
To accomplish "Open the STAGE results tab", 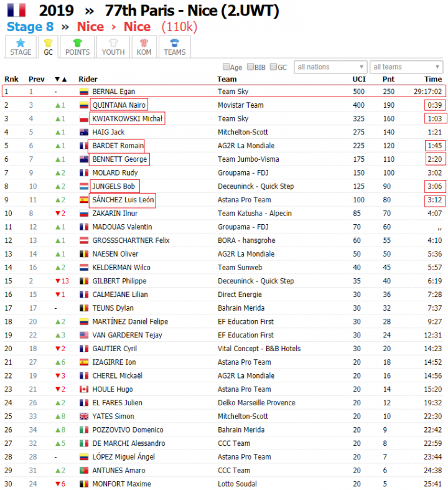I will tap(21, 47).
